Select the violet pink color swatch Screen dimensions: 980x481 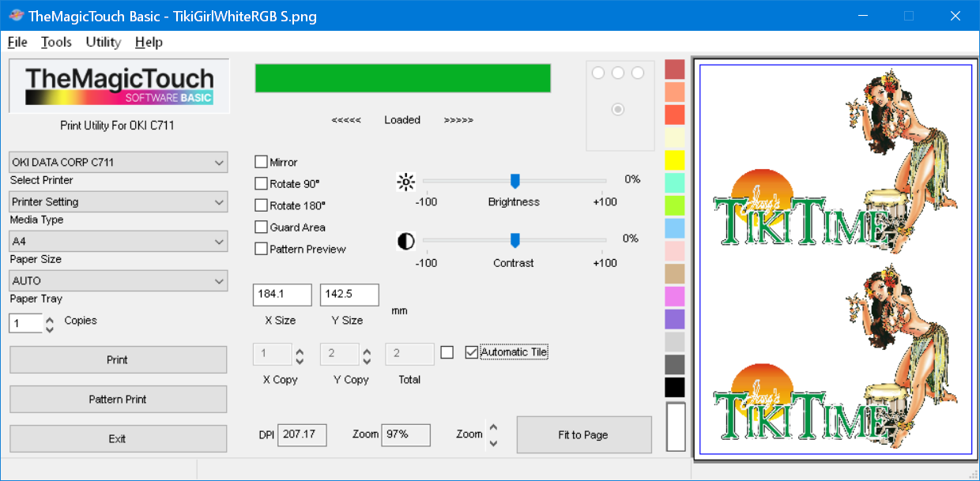674,296
